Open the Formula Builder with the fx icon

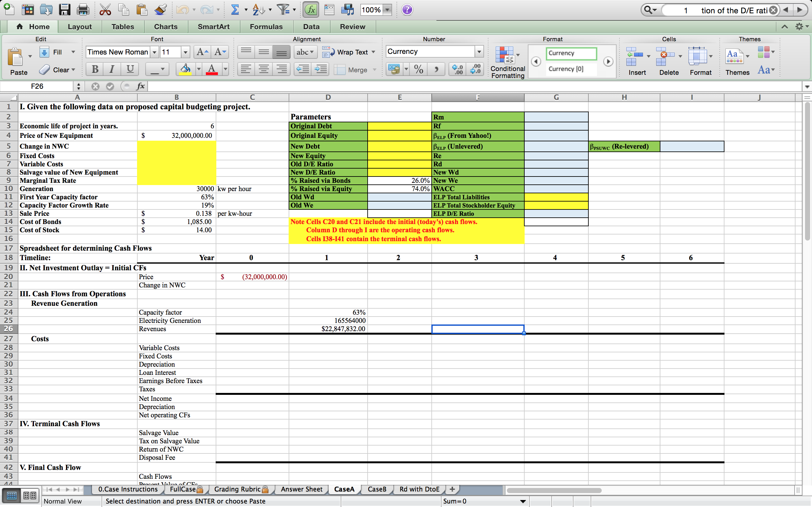pos(311,10)
